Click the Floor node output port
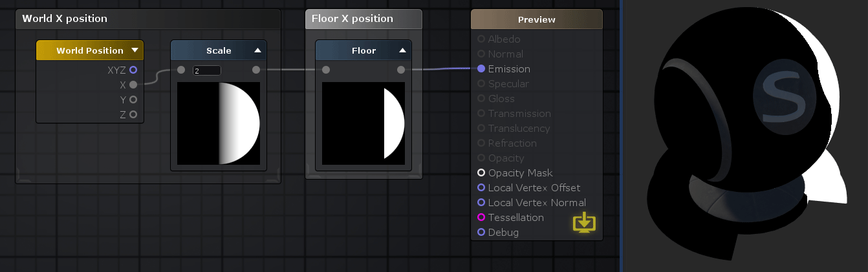The image size is (868, 272). click(401, 70)
